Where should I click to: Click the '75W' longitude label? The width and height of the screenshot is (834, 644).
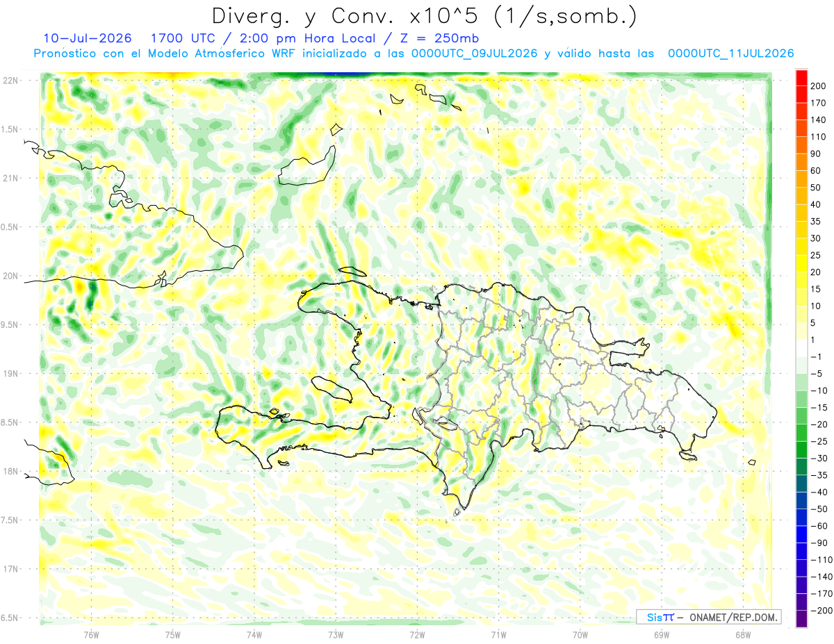(173, 635)
